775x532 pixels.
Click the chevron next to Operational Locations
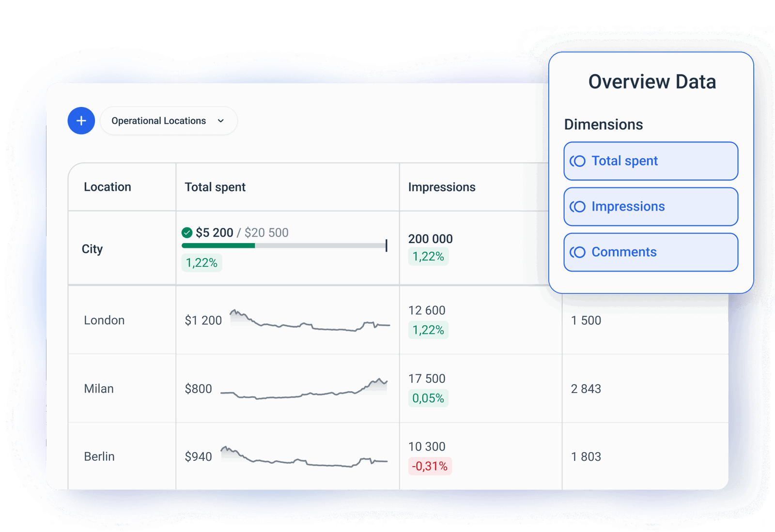[x=221, y=121]
